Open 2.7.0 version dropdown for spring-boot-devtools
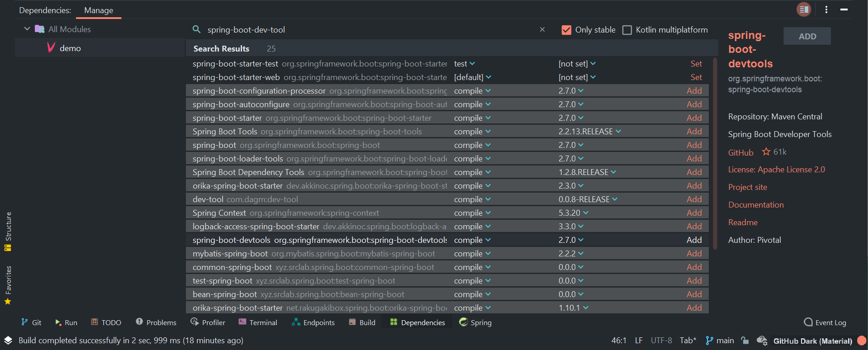868x350 pixels. click(x=571, y=240)
